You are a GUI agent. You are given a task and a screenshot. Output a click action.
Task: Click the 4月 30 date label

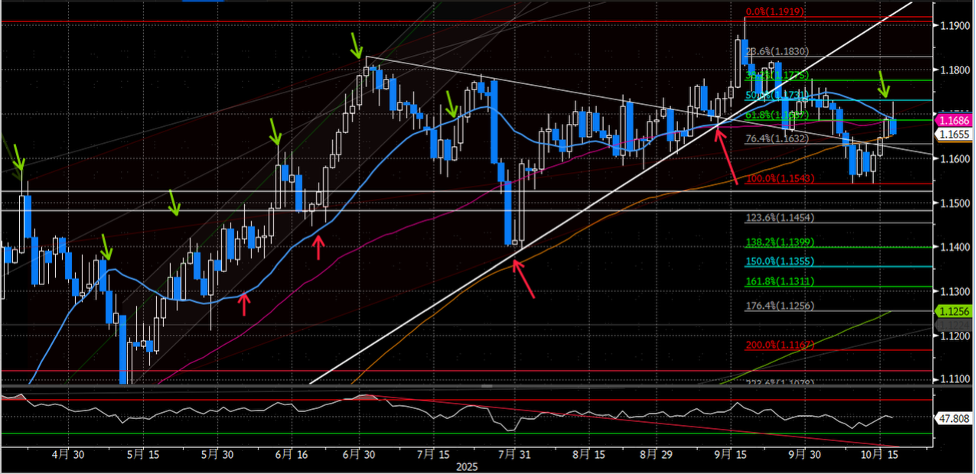(68, 454)
